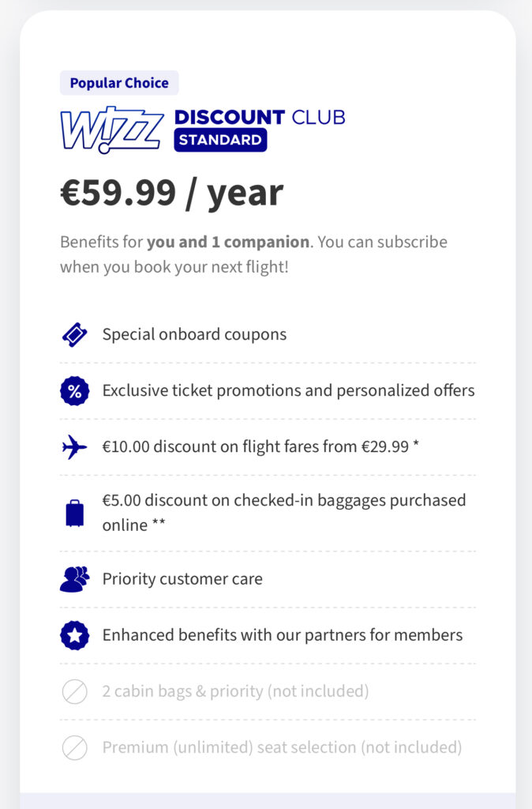Image resolution: width=532 pixels, height=809 pixels.
Task: Click the STANDARD membership label
Action: [220, 141]
